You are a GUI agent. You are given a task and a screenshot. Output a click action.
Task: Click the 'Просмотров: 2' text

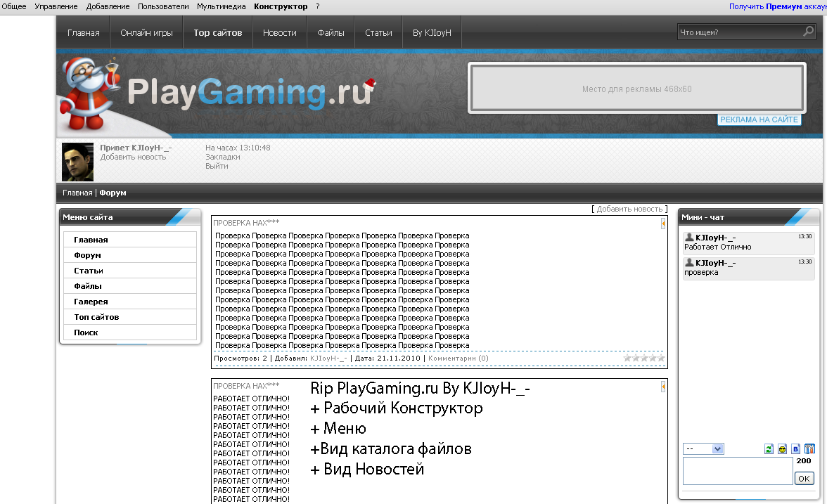click(241, 358)
